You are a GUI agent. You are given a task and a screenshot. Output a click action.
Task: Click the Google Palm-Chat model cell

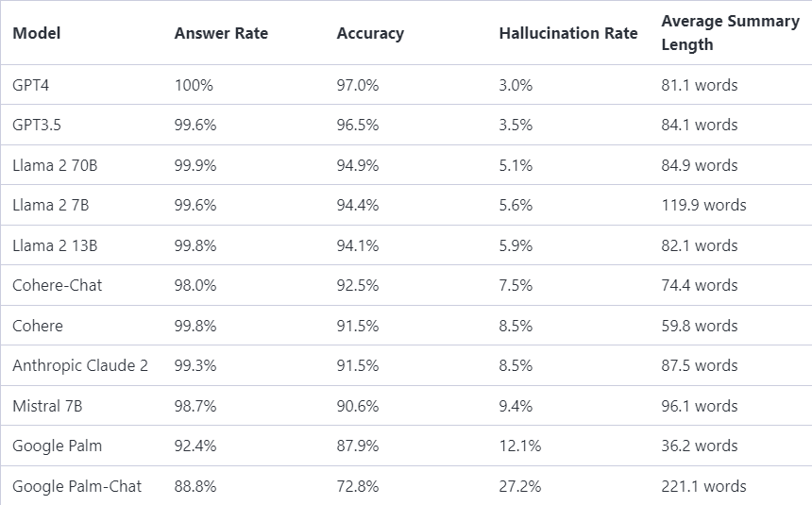click(x=76, y=486)
